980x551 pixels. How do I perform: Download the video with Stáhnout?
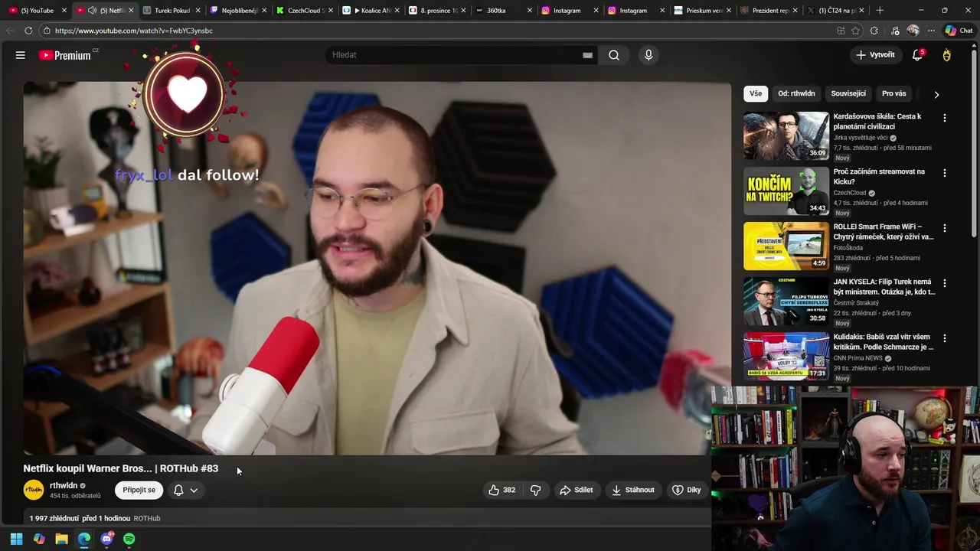click(x=632, y=490)
